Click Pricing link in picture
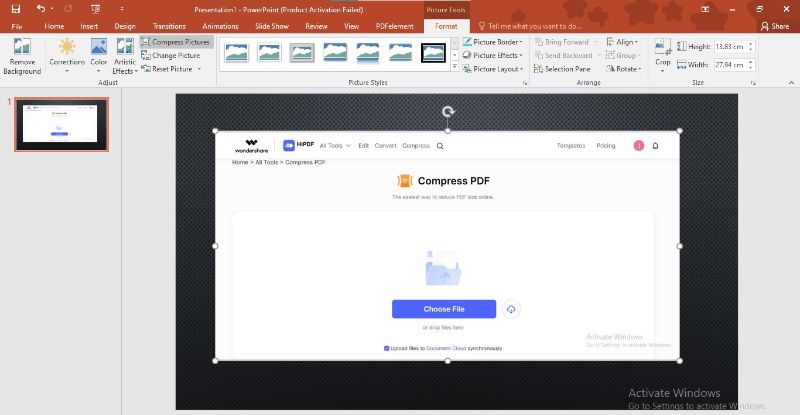Screen dimensions: 800x415 pyautogui.click(x=606, y=145)
